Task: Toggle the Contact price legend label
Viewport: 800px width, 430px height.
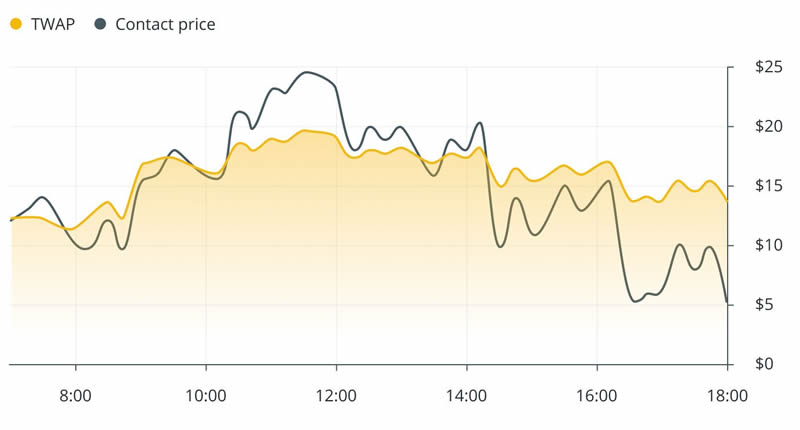Action: tap(165, 24)
